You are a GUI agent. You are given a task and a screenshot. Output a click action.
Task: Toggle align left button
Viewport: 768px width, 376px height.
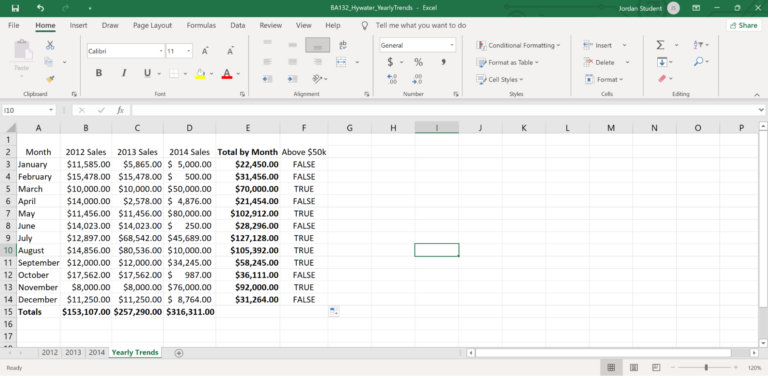click(x=267, y=62)
